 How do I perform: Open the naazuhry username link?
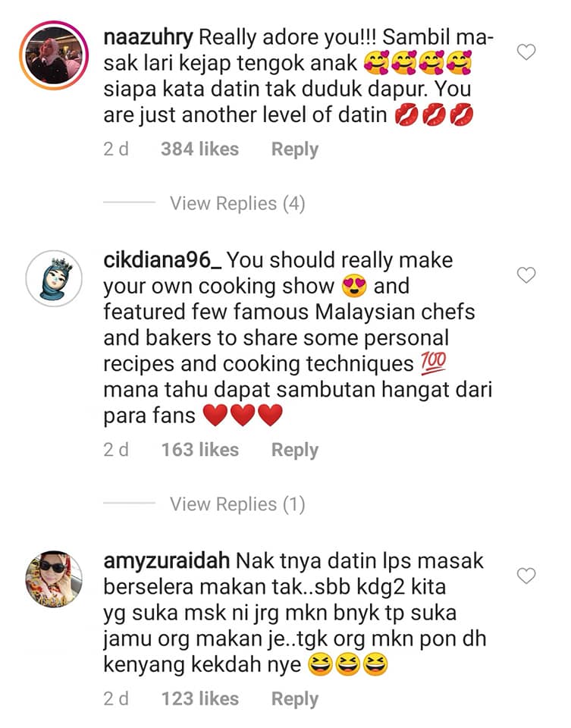click(148, 38)
